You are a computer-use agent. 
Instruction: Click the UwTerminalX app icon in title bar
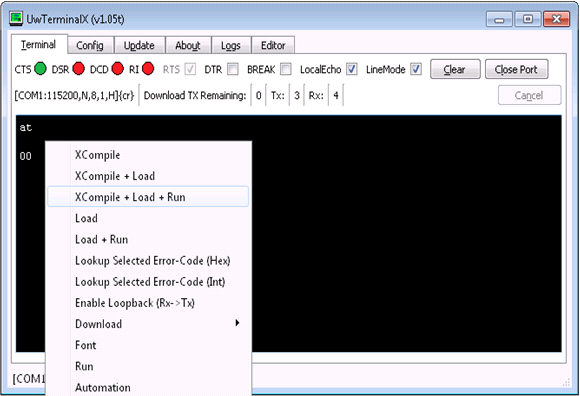pos(16,18)
